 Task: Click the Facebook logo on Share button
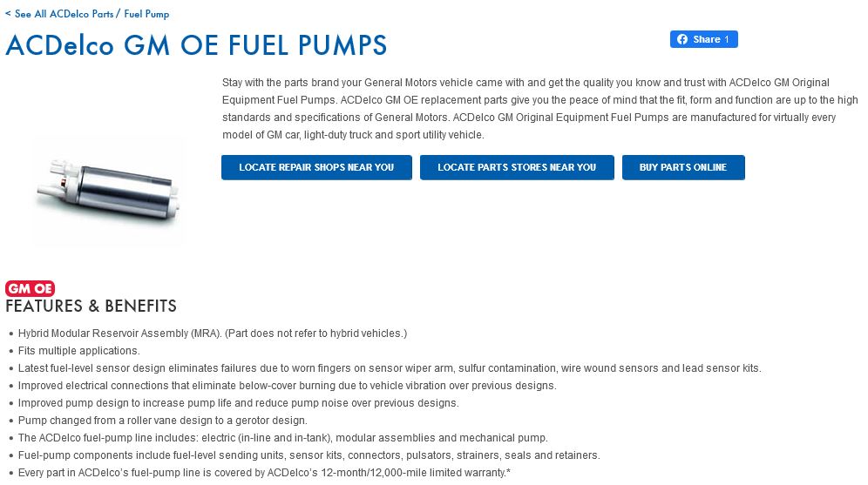(x=682, y=39)
